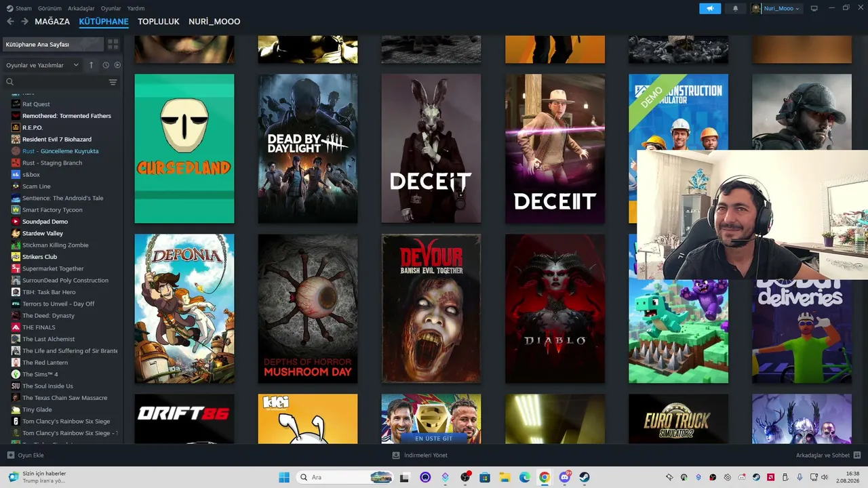Image resolution: width=868 pixels, height=488 pixels.
Task: Click Kütüphane Ana Sayfası button
Action: [53, 44]
